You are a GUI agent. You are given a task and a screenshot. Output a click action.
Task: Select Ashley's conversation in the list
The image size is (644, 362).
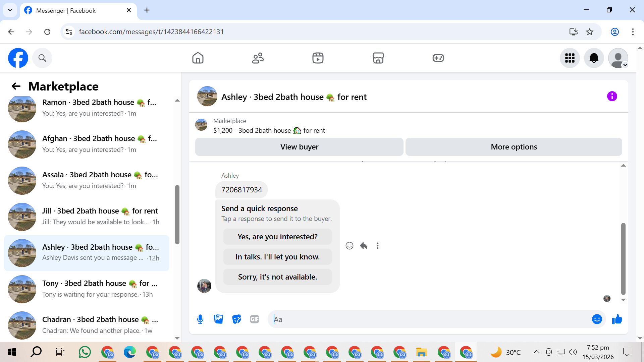87,253
